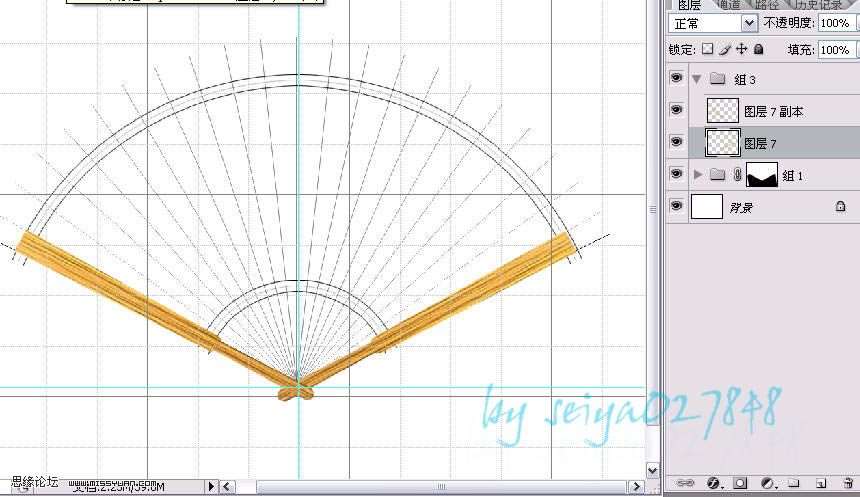Enable the lock all padlock icon
The height and width of the screenshot is (497, 860).
click(759, 49)
